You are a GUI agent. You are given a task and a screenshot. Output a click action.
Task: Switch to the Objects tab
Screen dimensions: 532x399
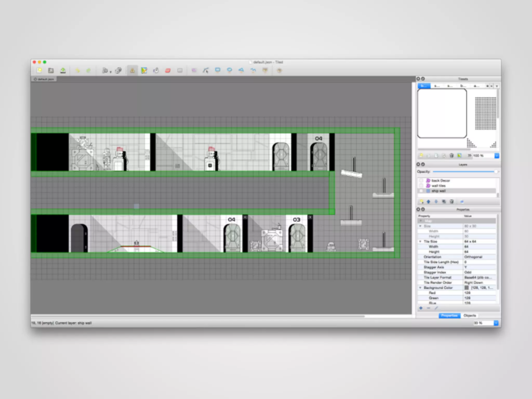point(470,316)
